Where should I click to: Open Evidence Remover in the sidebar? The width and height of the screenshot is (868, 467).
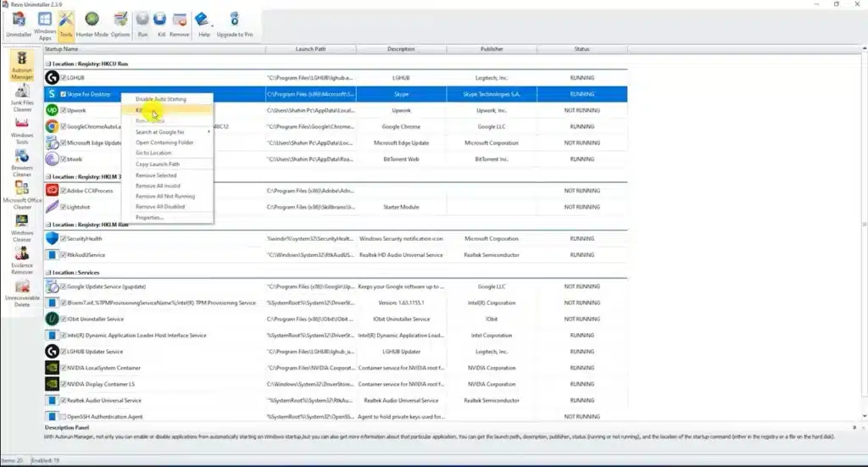(x=22, y=260)
